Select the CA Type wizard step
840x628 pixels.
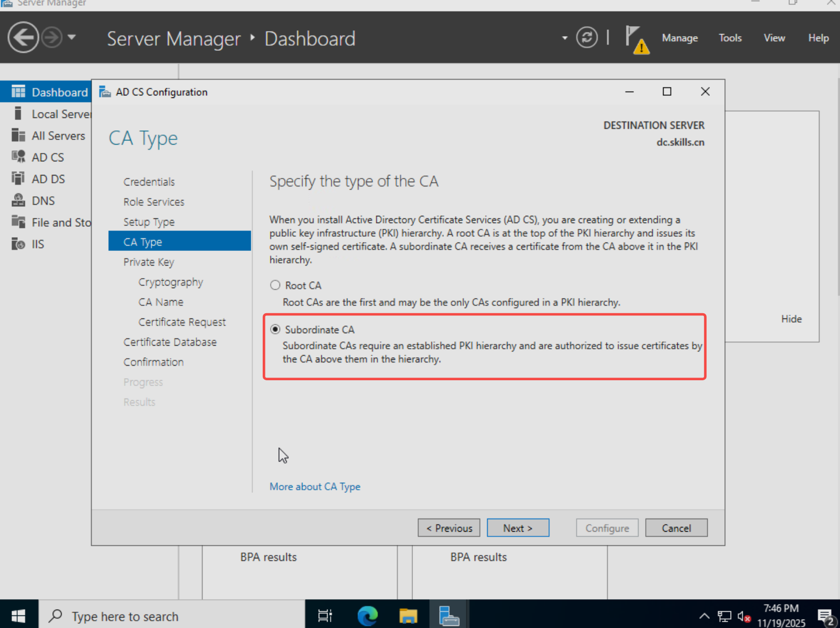tap(180, 241)
